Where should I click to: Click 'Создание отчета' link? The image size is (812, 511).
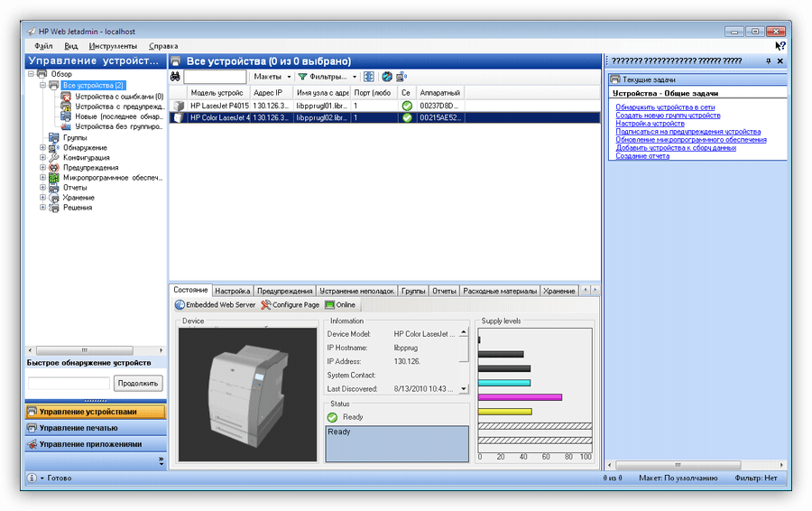point(642,156)
